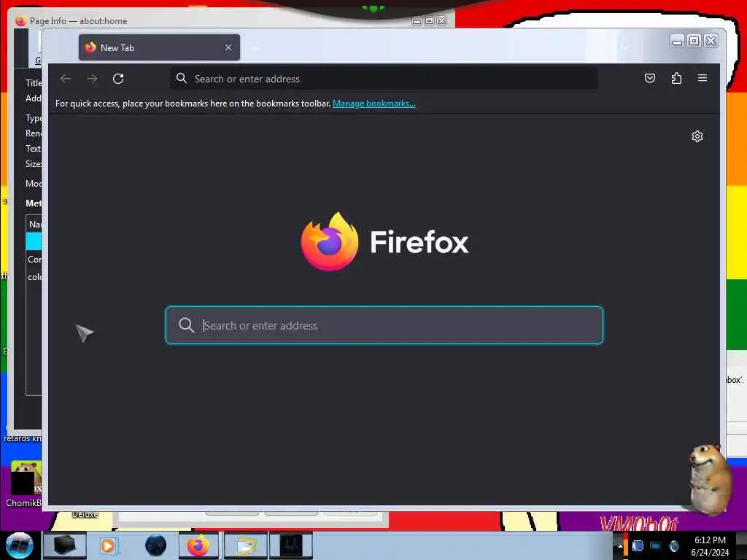Select the highlighted cyan row in Page Info
This screenshot has height=560, width=747.
tap(34, 241)
